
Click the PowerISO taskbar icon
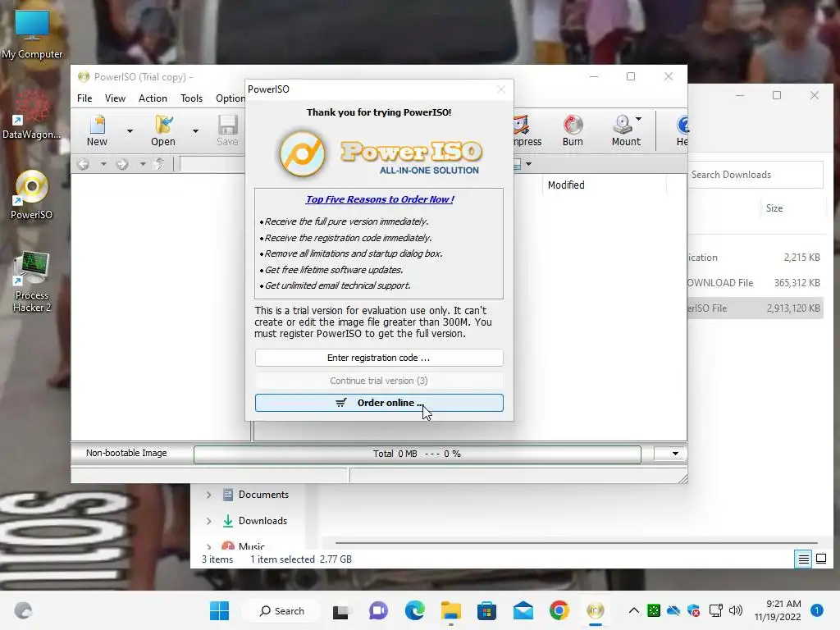pos(596,610)
